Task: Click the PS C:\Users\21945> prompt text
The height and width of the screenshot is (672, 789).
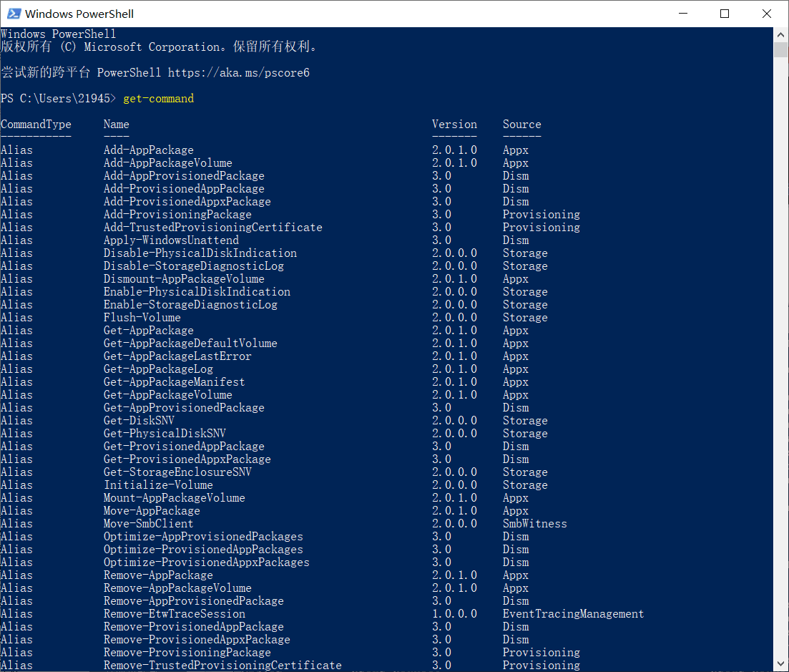Action: (x=59, y=99)
